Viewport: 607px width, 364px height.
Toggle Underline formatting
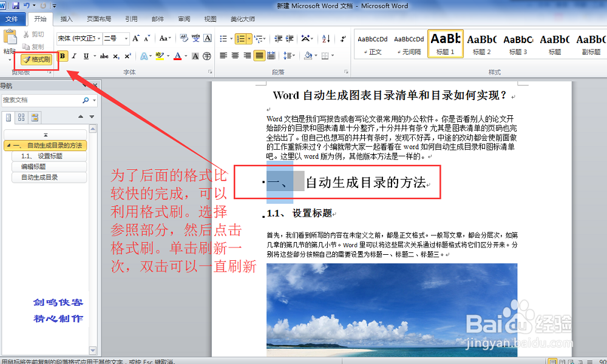pyautogui.click(x=86, y=56)
